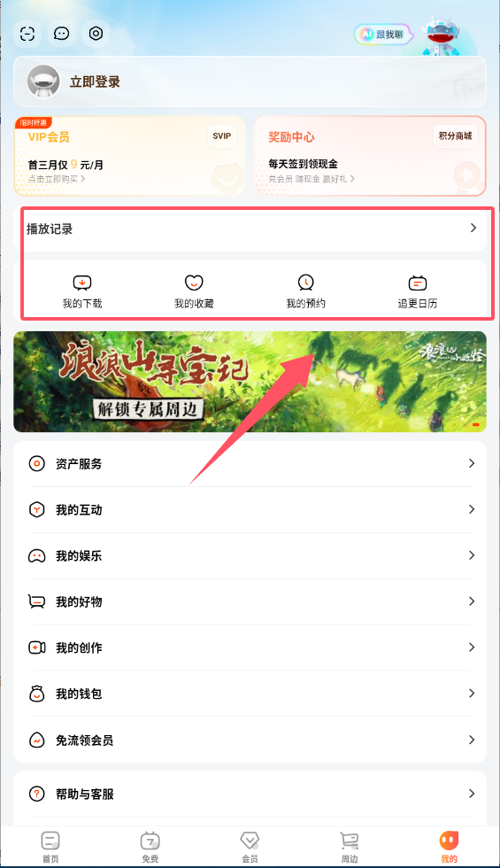500x868 pixels.
Task: Open the messages chat bubble icon
Action: 61,34
